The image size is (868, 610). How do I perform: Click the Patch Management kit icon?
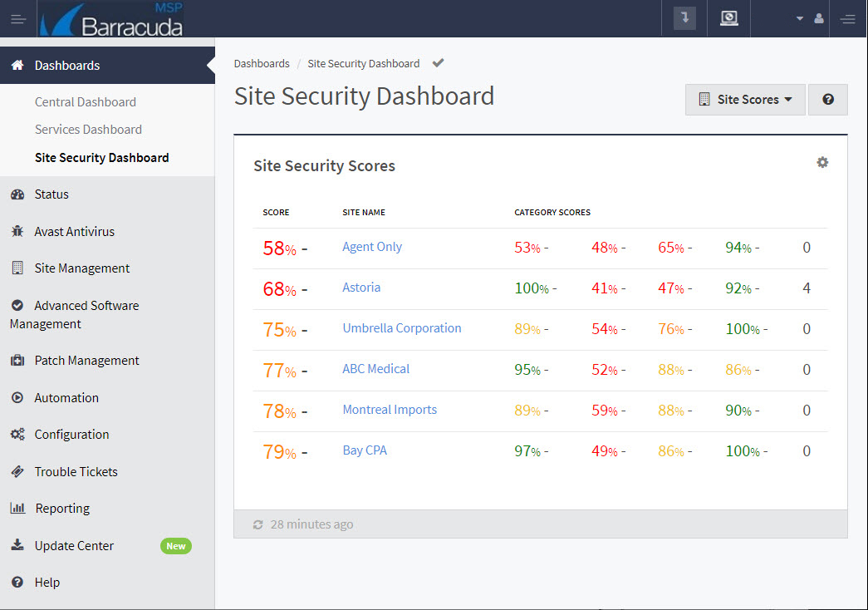click(17, 361)
